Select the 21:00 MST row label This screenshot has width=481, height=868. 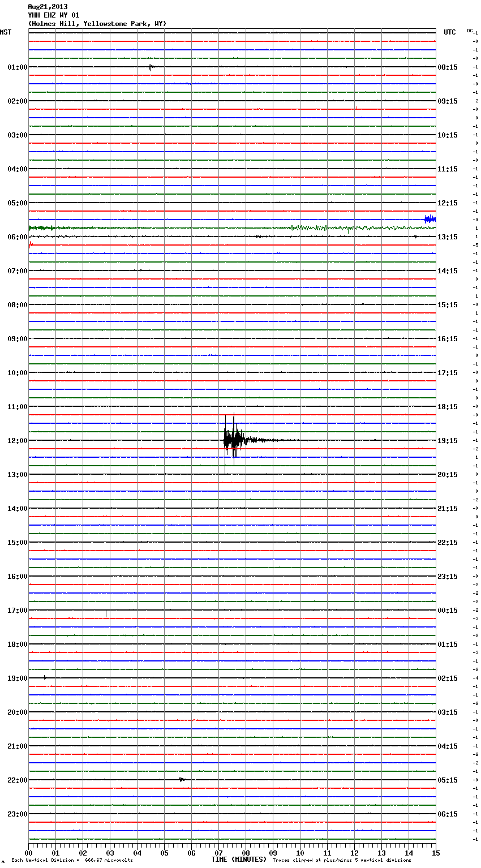[x=17, y=746]
